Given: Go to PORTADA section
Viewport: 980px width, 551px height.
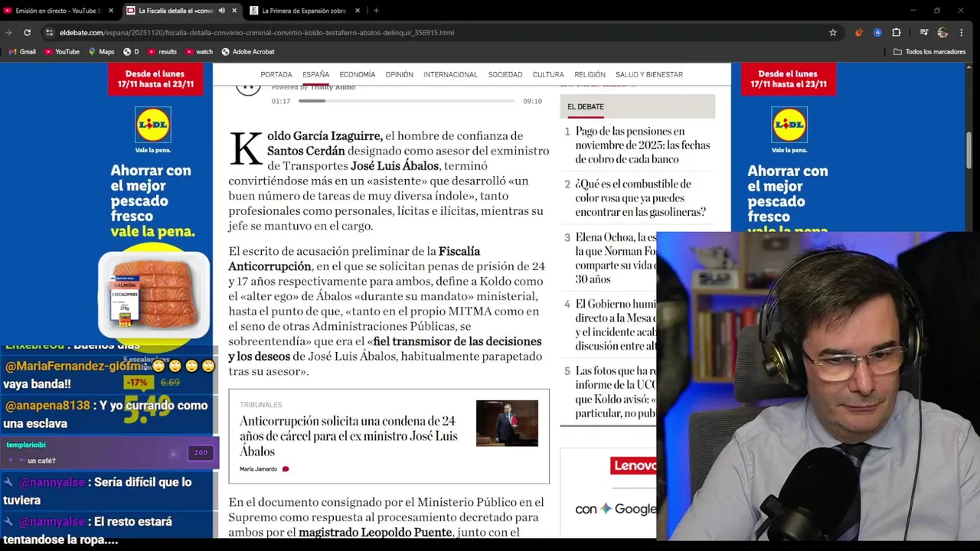Looking at the screenshot, I should coord(276,75).
